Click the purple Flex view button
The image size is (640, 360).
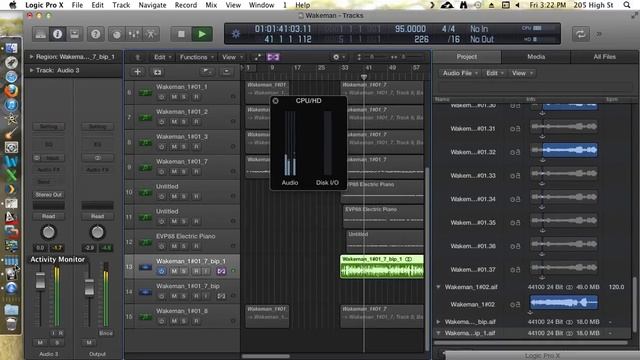[273, 57]
